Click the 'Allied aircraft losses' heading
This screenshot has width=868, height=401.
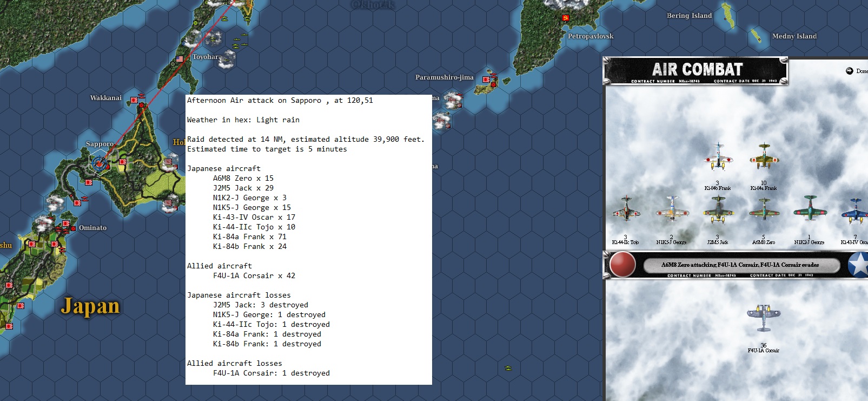(235, 363)
